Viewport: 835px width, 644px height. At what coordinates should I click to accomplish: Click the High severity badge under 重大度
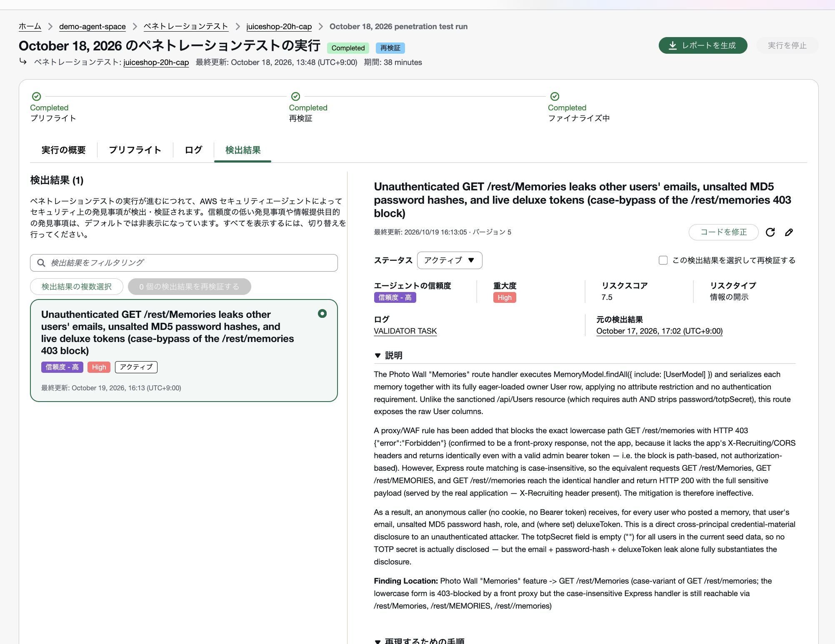pyautogui.click(x=505, y=297)
